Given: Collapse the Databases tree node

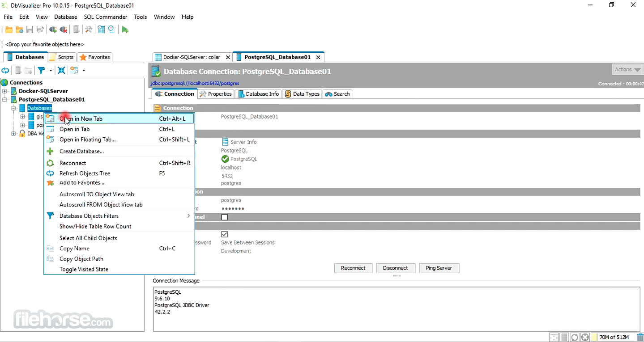Looking at the screenshot, I should [x=13, y=108].
